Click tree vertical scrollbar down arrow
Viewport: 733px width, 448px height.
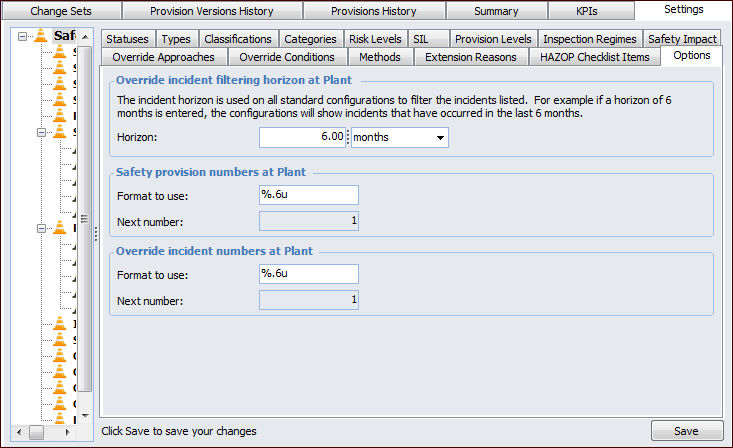pyautogui.click(x=86, y=415)
